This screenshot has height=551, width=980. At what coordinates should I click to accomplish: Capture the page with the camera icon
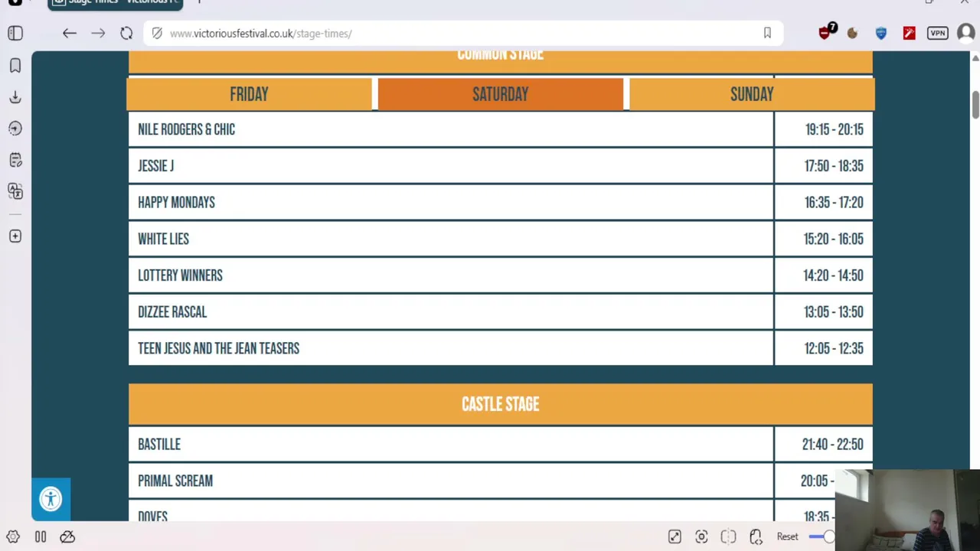click(x=701, y=537)
